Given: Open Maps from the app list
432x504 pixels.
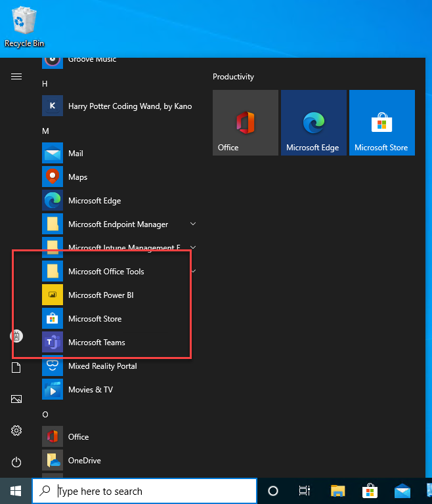Looking at the screenshot, I should pyautogui.click(x=119, y=177).
